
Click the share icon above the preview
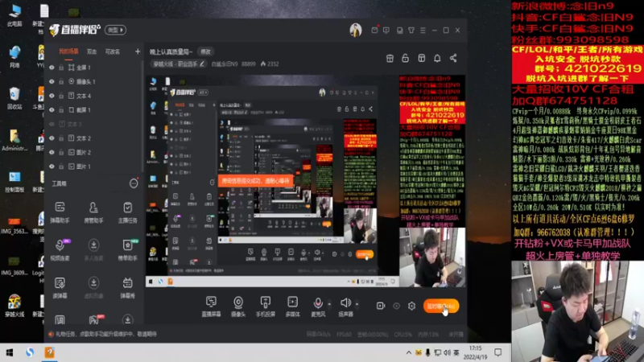coord(453,58)
